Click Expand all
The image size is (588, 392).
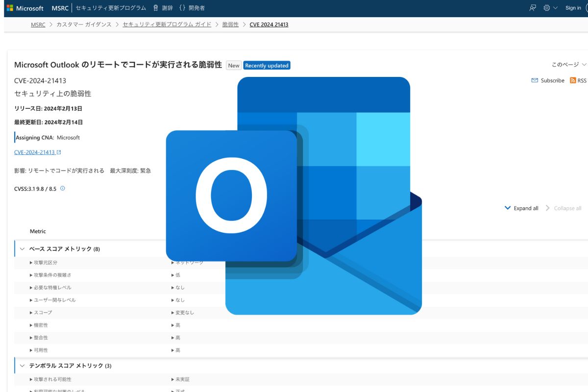521,208
